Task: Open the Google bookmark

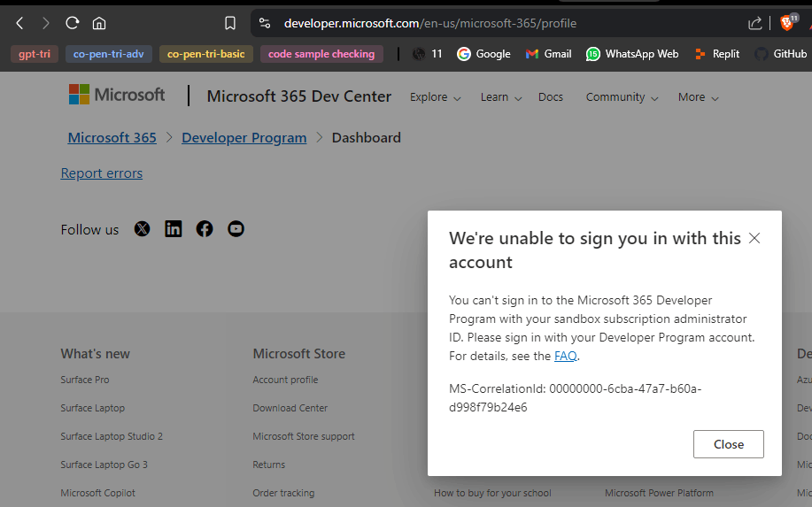Action: pos(483,54)
